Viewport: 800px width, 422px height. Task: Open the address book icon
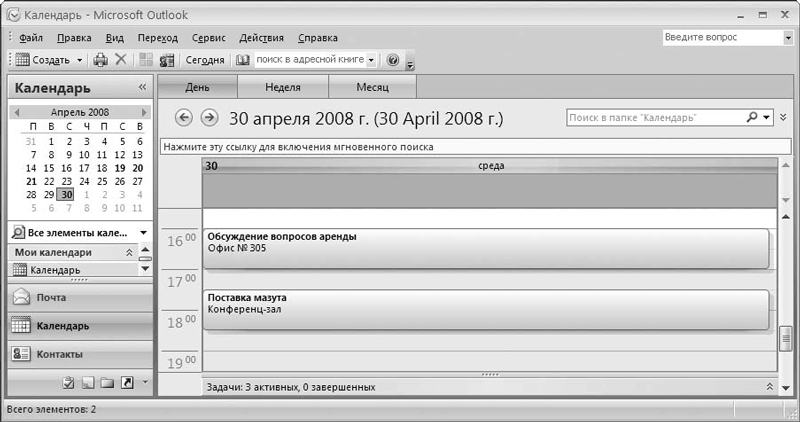tap(243, 60)
